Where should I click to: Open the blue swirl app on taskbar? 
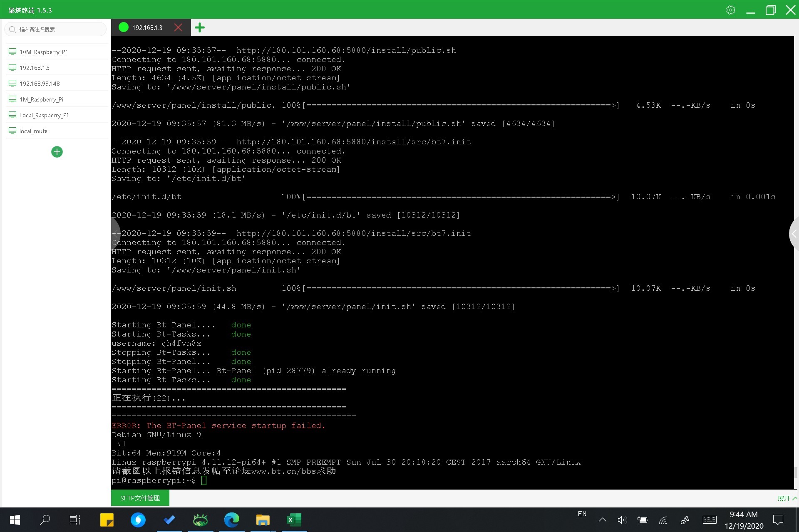coord(138,520)
